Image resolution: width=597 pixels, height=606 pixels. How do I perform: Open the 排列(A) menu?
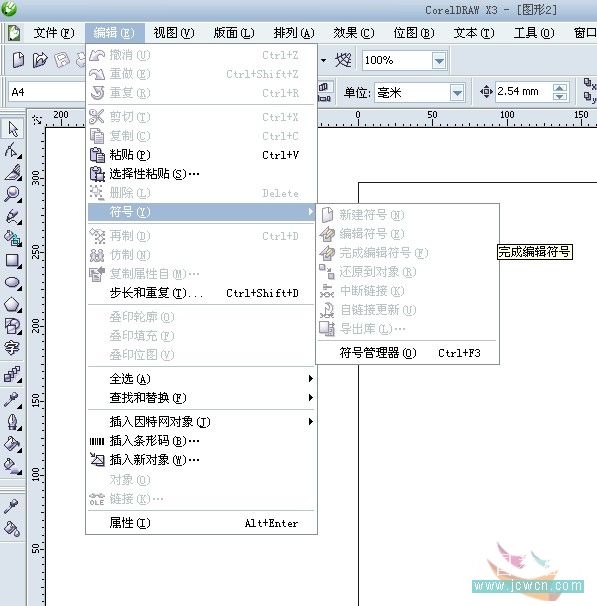pyautogui.click(x=294, y=33)
